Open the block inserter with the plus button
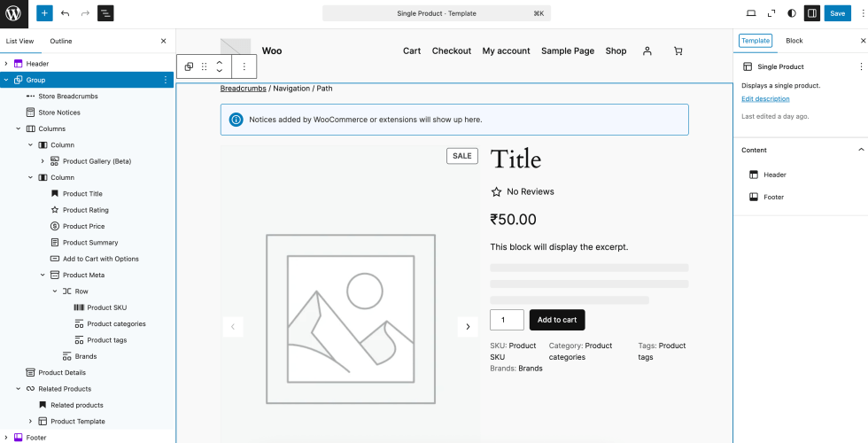This screenshot has height=443, width=868. click(x=44, y=13)
